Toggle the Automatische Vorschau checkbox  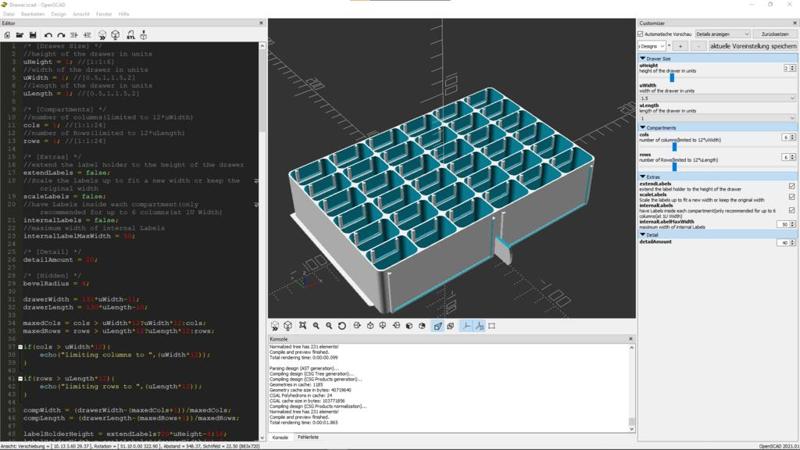pos(641,34)
